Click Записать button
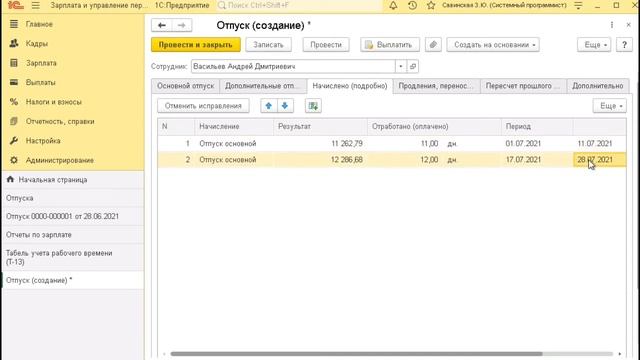 click(x=268, y=45)
